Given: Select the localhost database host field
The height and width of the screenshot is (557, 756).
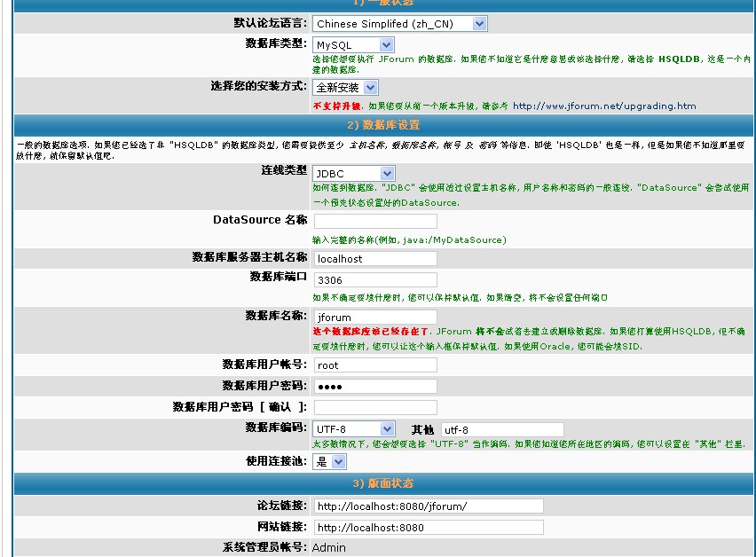Looking at the screenshot, I should (x=374, y=259).
